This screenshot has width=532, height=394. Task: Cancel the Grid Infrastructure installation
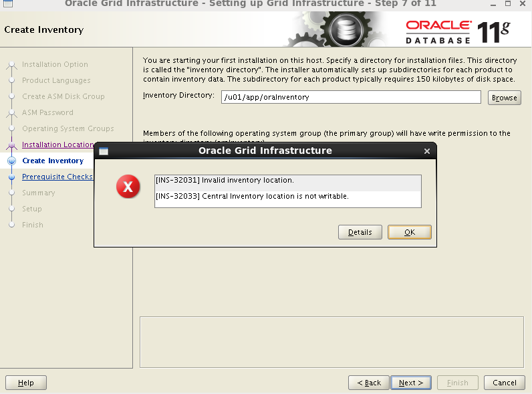(x=505, y=383)
